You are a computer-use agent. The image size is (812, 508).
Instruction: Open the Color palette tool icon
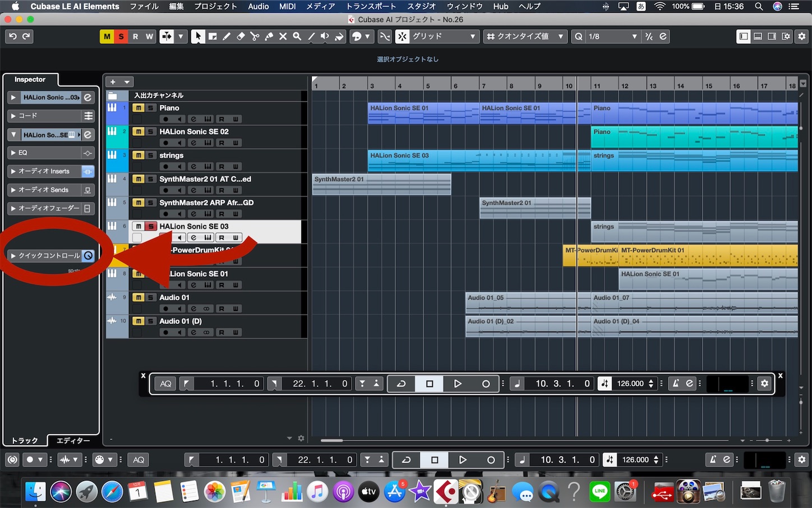tap(357, 36)
